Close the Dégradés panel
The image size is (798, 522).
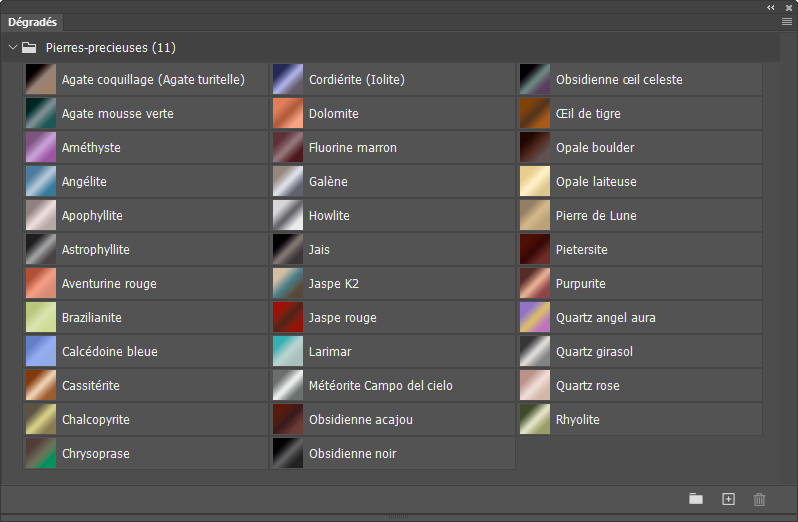click(x=789, y=7)
